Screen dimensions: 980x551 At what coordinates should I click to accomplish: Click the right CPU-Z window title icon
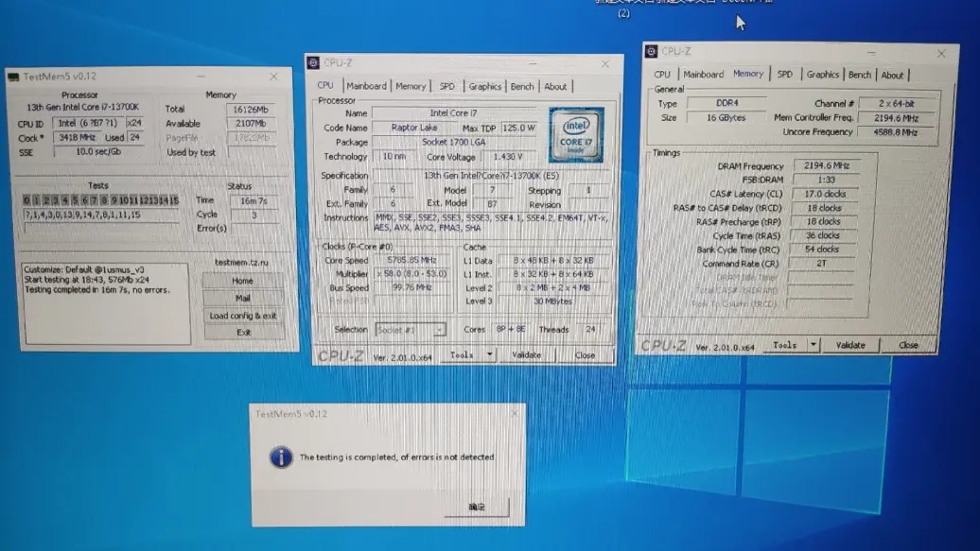[651, 51]
